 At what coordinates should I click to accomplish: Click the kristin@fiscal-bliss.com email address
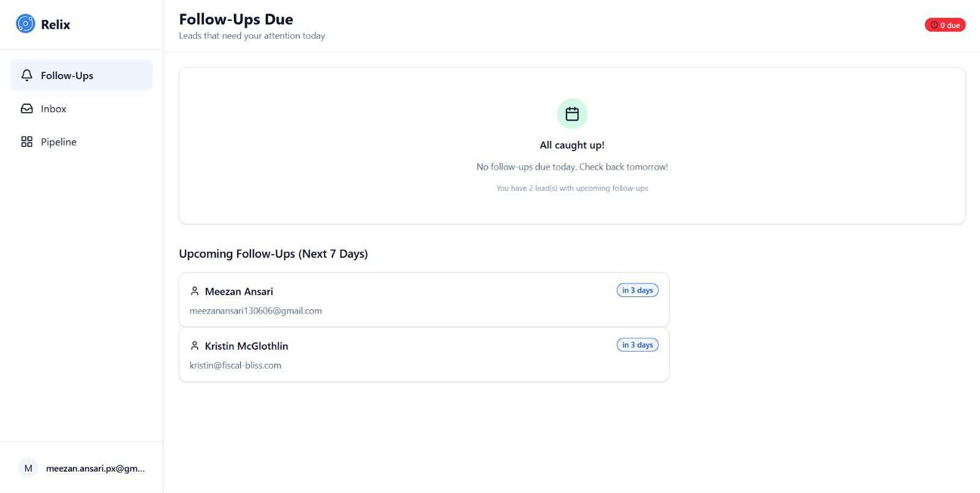pyautogui.click(x=235, y=365)
